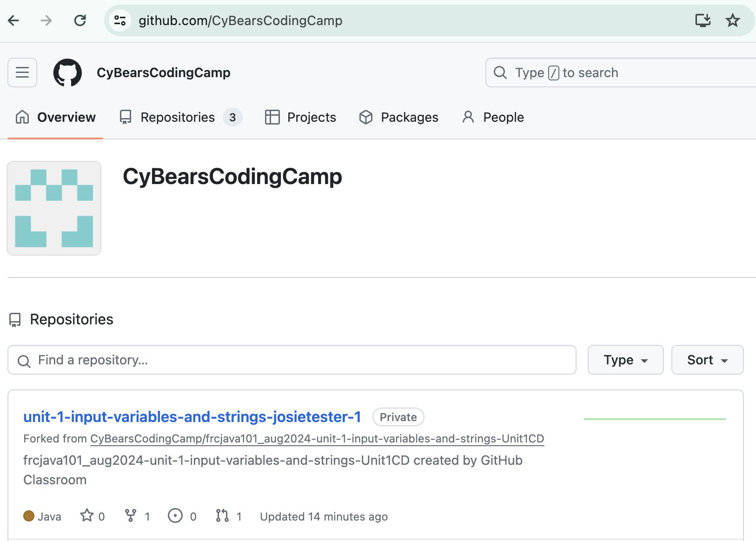The image size is (756, 541).
Task: Open the open issues count link
Action: [x=182, y=516]
